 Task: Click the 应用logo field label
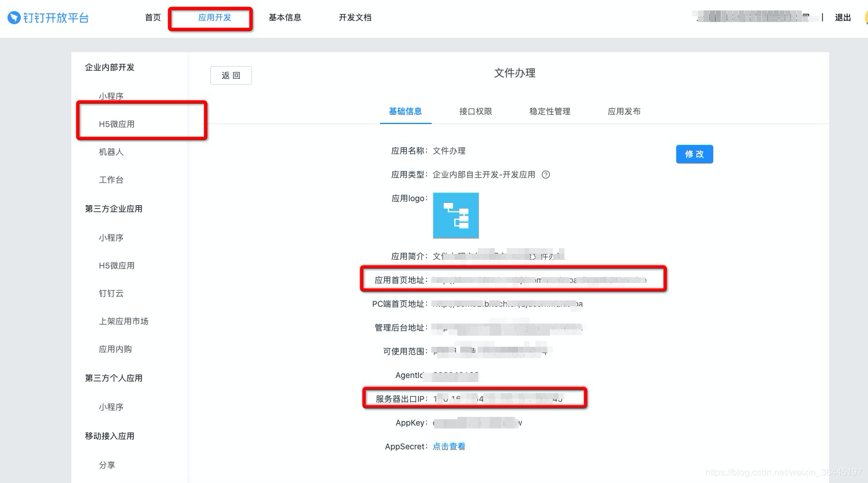(x=409, y=198)
